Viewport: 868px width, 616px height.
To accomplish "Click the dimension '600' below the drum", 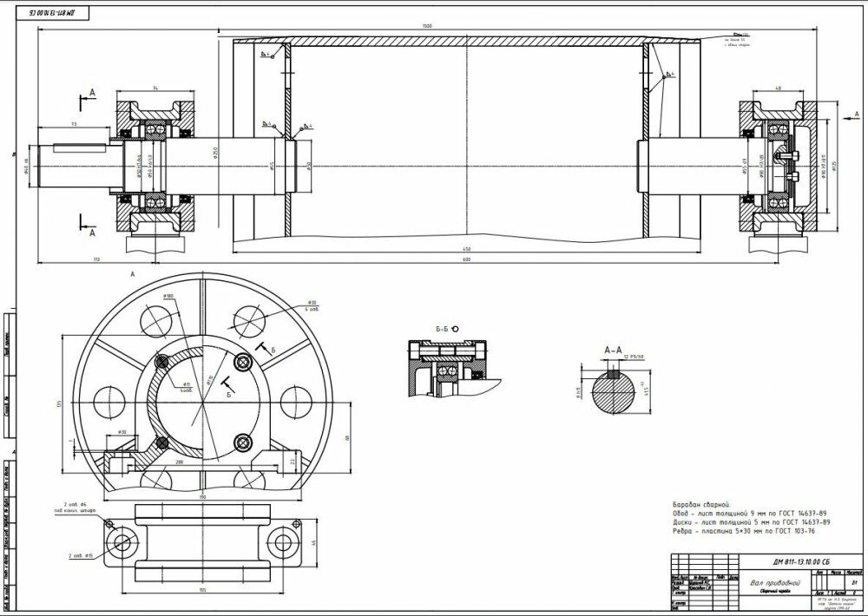I will (x=466, y=259).
